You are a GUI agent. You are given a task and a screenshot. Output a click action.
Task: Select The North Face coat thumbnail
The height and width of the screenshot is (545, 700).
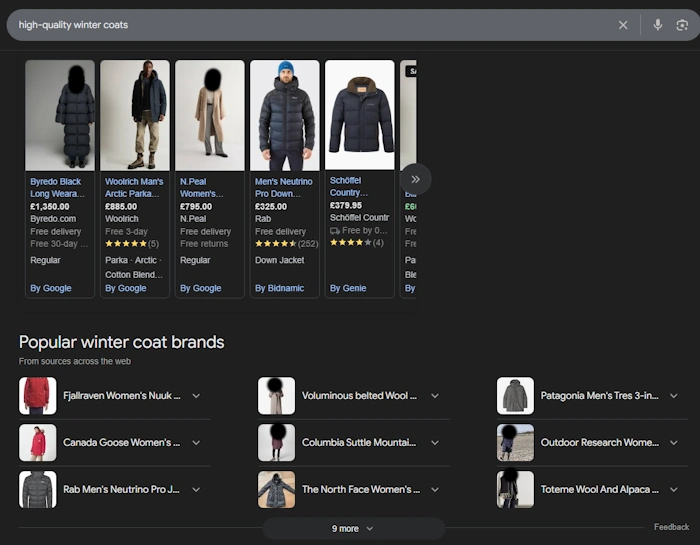pos(276,490)
